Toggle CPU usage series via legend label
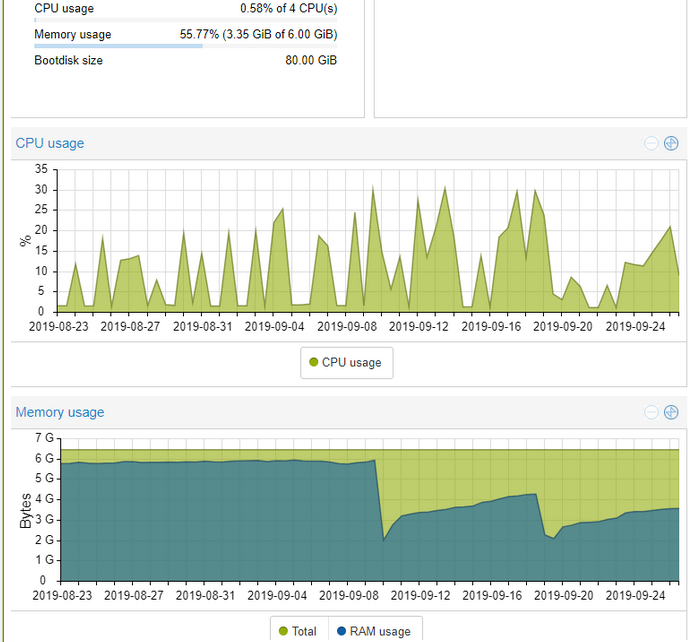Image resolution: width=694 pixels, height=642 pixels. click(351, 363)
